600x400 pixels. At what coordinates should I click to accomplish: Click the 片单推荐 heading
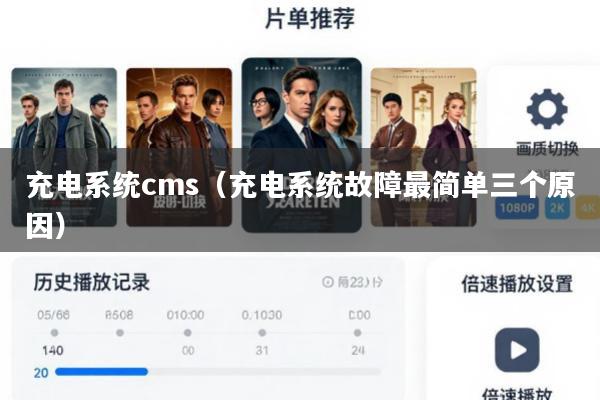(310, 18)
